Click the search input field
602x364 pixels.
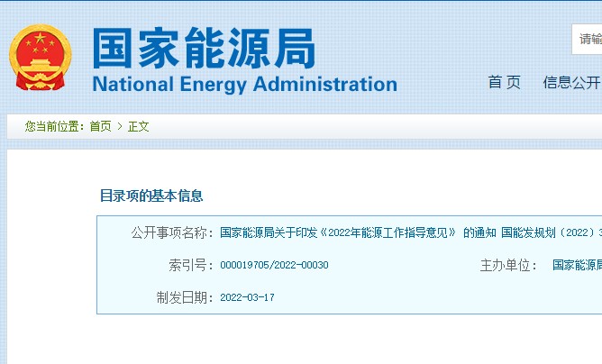[587, 39]
